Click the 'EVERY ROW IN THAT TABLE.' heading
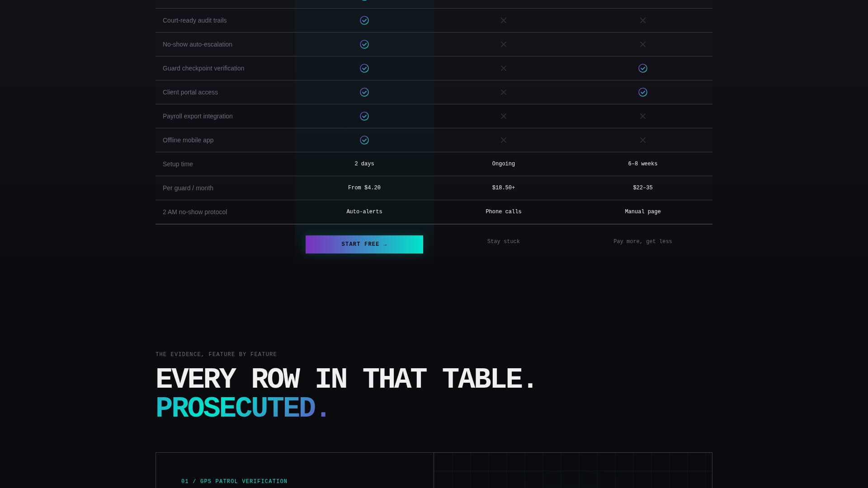This screenshot has height=488, width=868. (x=346, y=379)
